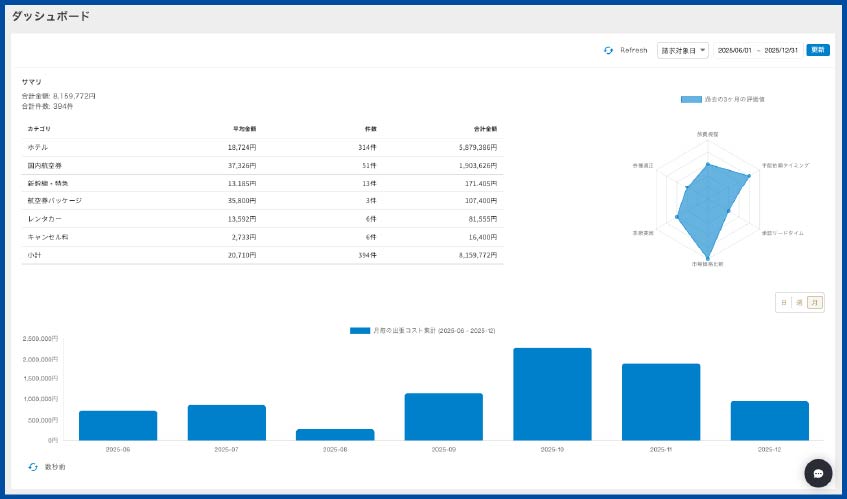Switch chart to 週 view
Image resolution: width=847 pixels, height=499 pixels.
tap(799, 302)
